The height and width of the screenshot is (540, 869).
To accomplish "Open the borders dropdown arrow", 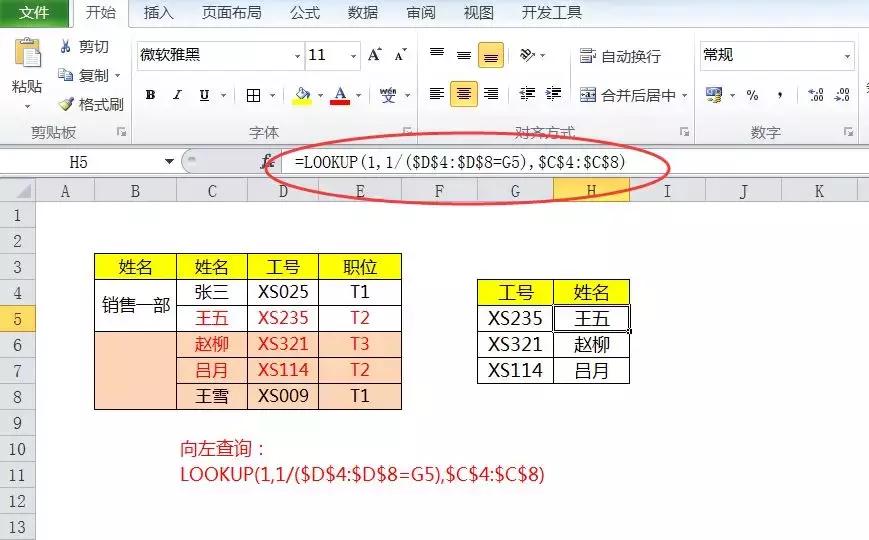I will pyautogui.click(x=272, y=95).
